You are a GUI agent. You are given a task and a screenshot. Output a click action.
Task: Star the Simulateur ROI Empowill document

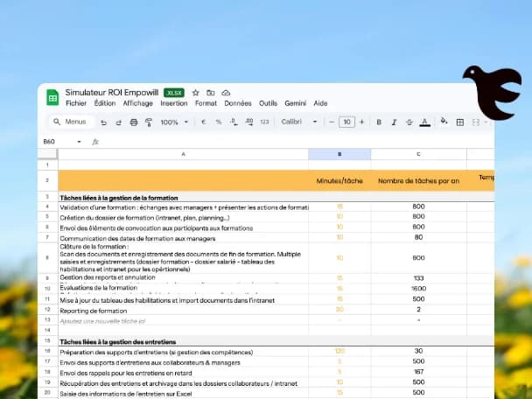195,93
